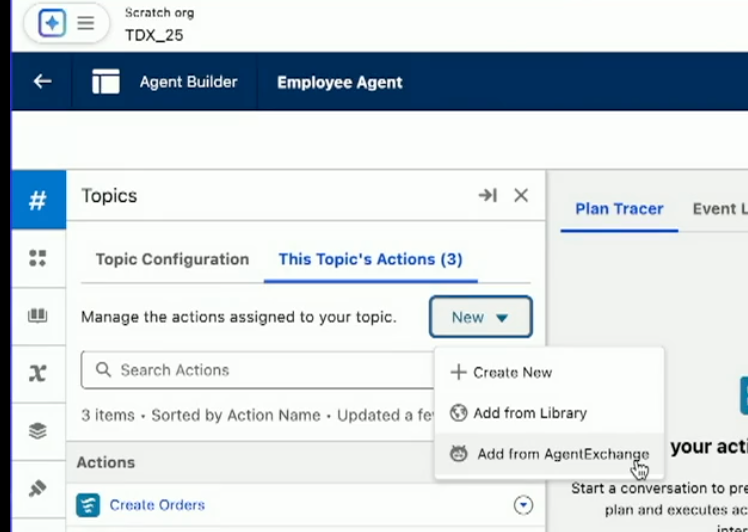Viewport: 748px width, 532px height.
Task: Open the variables x icon in sidebar
Action: (38, 373)
